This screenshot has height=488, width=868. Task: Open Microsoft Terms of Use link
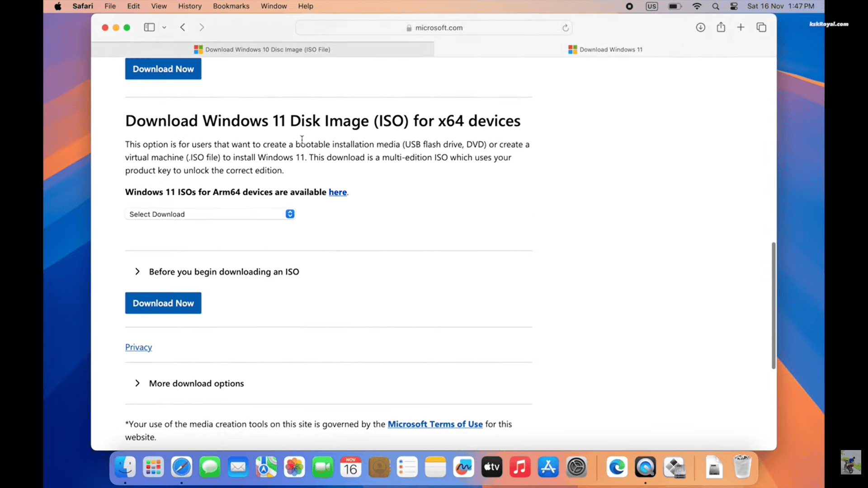click(435, 424)
